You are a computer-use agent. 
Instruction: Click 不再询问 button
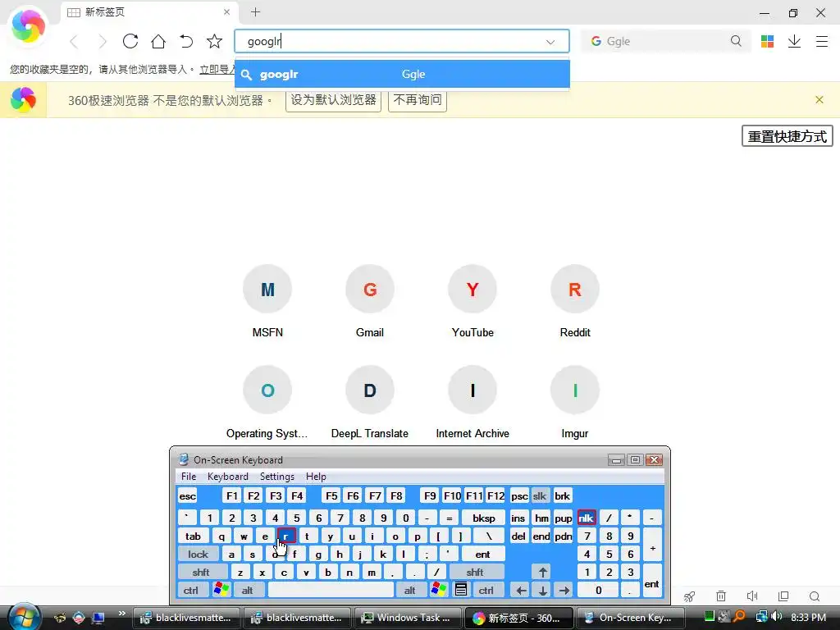[x=418, y=100]
